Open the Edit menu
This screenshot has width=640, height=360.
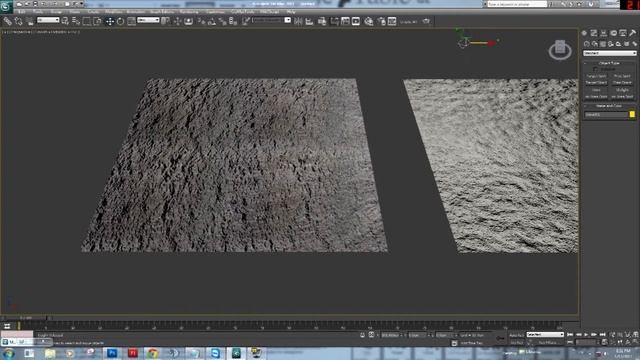22,11
